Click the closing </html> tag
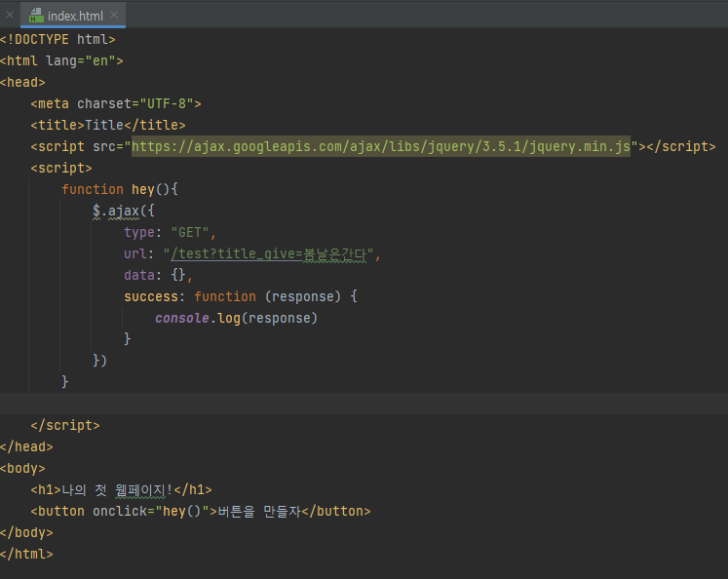 [26, 554]
